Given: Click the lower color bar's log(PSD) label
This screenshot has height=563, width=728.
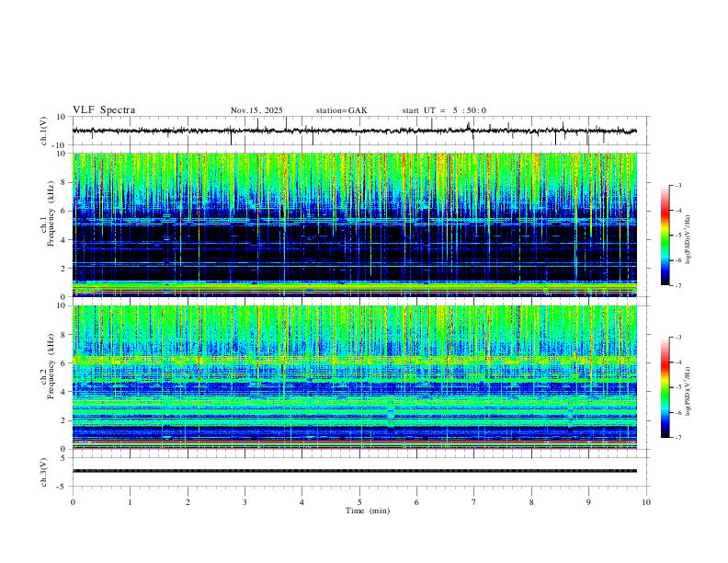Looking at the screenshot, I should [688, 391].
